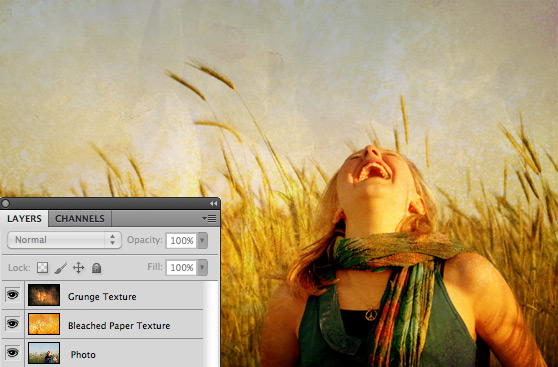Select the Bleached Paper Texture layer name
Screen dimensions: 558x367
click(x=119, y=325)
